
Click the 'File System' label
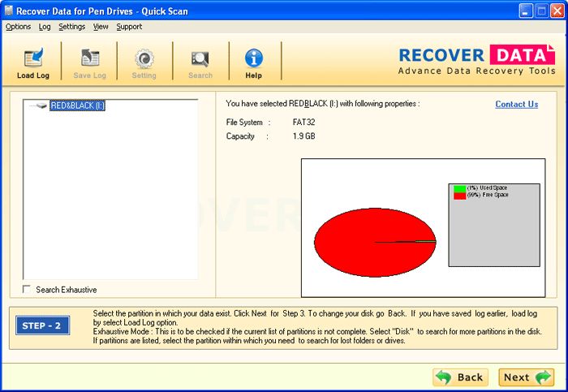(x=244, y=123)
